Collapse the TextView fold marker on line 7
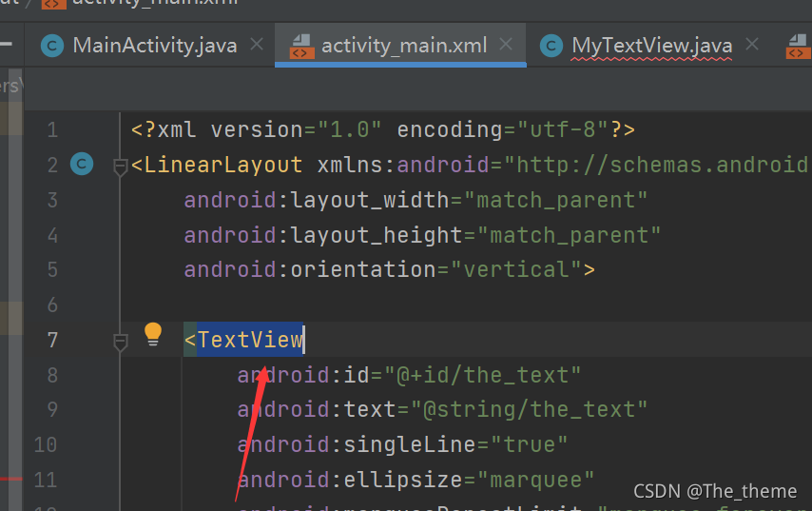Viewport: 812px width, 511px height. coord(120,342)
